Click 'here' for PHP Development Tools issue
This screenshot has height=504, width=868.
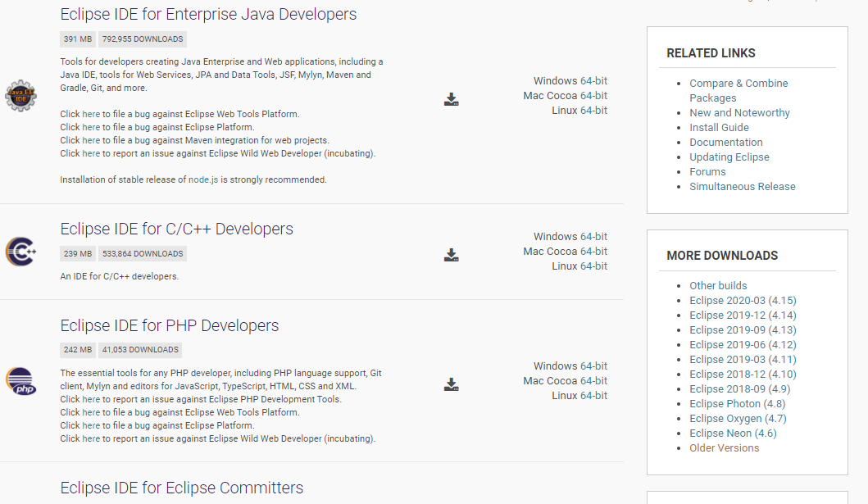click(91, 399)
